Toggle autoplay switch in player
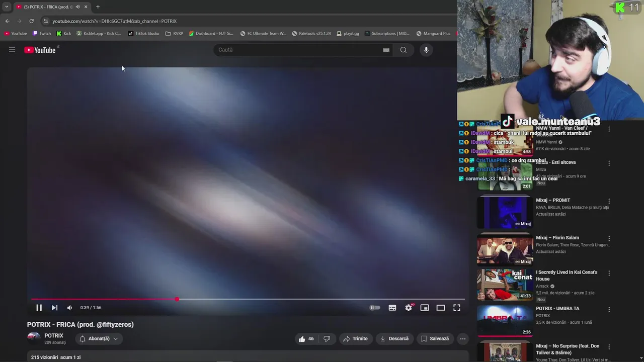This screenshot has width=644, height=362. (375, 308)
